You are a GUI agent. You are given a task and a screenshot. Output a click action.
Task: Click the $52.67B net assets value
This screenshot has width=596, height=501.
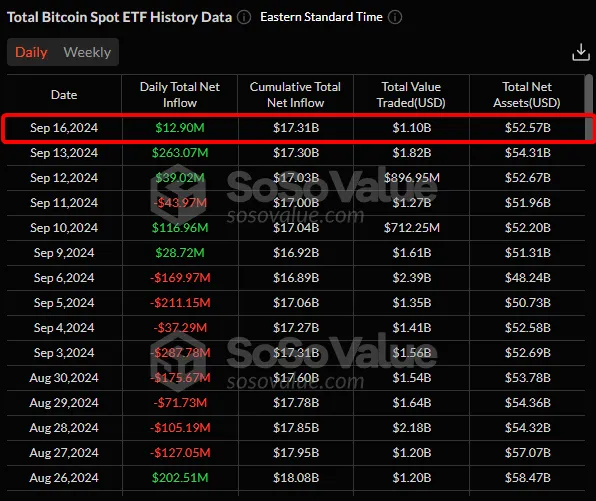tap(528, 178)
